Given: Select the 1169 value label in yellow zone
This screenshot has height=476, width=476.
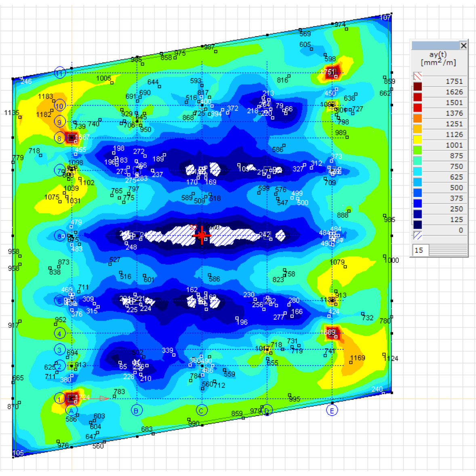Looking at the screenshot, I should pos(358,358).
